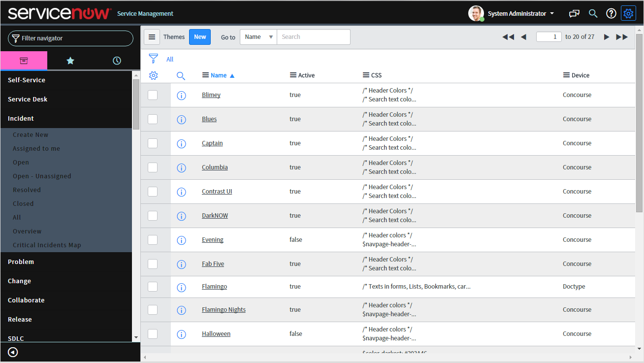The image size is (644, 363).
Task: Go to previous page of list
Action: (524, 37)
